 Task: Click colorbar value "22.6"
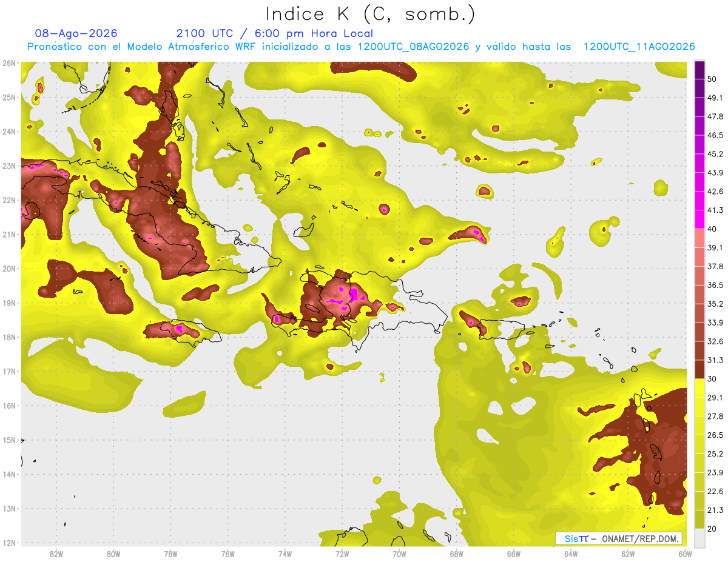(715, 492)
